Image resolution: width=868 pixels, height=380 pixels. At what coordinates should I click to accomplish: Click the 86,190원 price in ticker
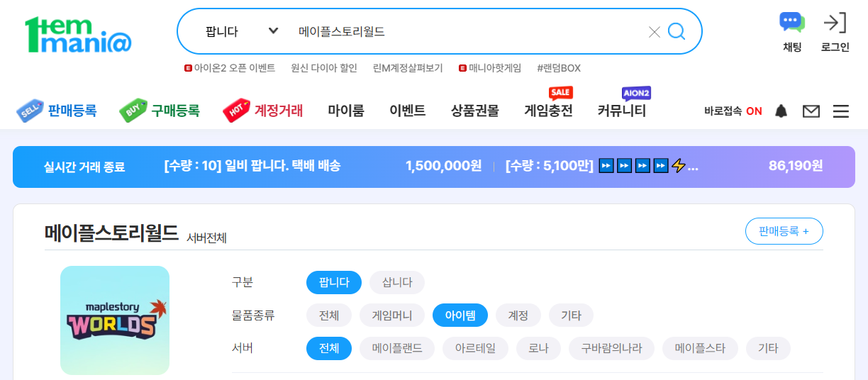(x=796, y=166)
